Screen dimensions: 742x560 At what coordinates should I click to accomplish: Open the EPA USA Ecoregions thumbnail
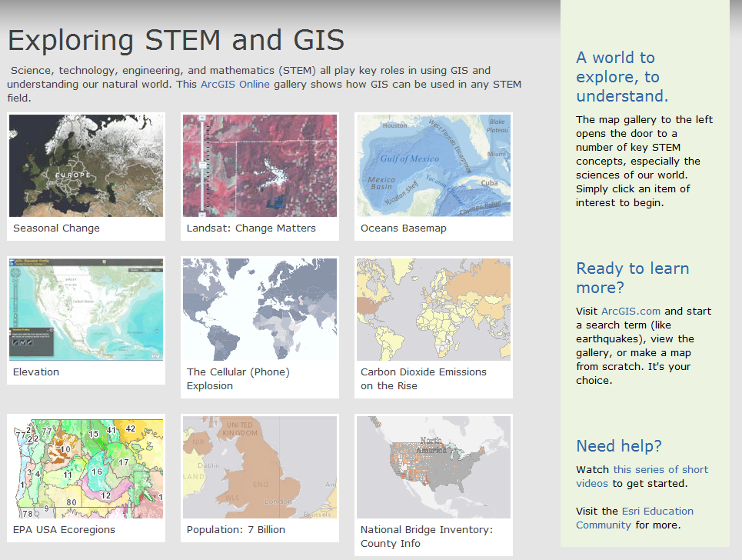point(86,467)
